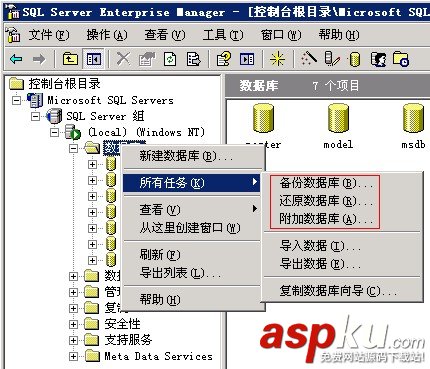Choose Import Data (导入数据)
The image size is (430, 369).
tap(343, 246)
